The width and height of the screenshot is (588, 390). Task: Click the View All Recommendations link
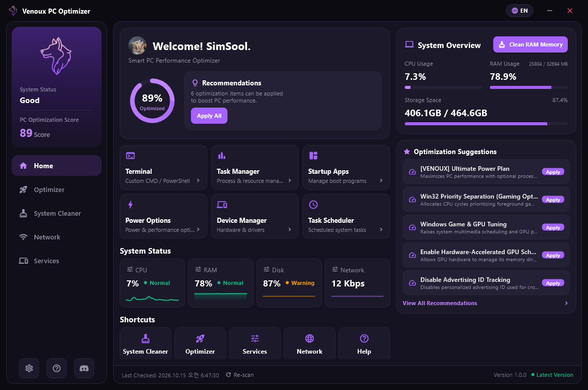pyautogui.click(x=440, y=303)
